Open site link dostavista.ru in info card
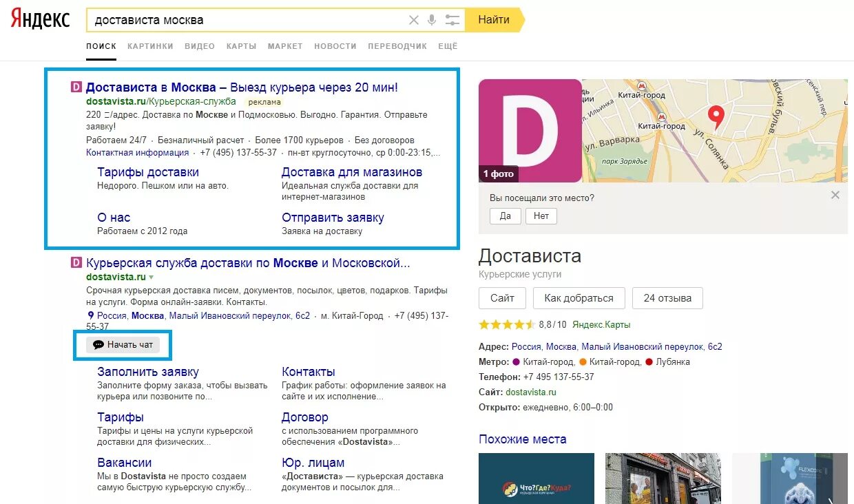This screenshot has width=854, height=504. (531, 392)
